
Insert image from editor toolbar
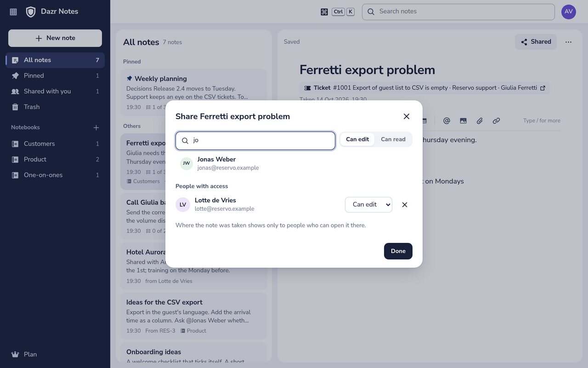(463, 121)
